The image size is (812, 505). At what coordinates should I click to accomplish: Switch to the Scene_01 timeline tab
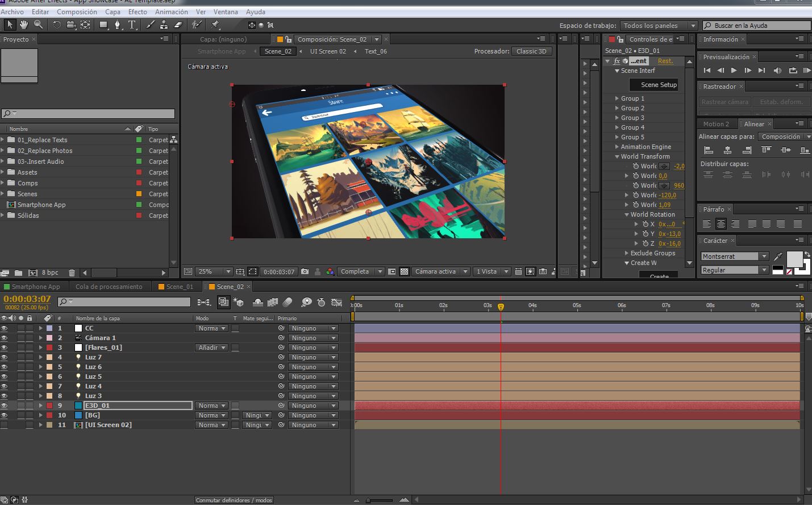[180, 287]
